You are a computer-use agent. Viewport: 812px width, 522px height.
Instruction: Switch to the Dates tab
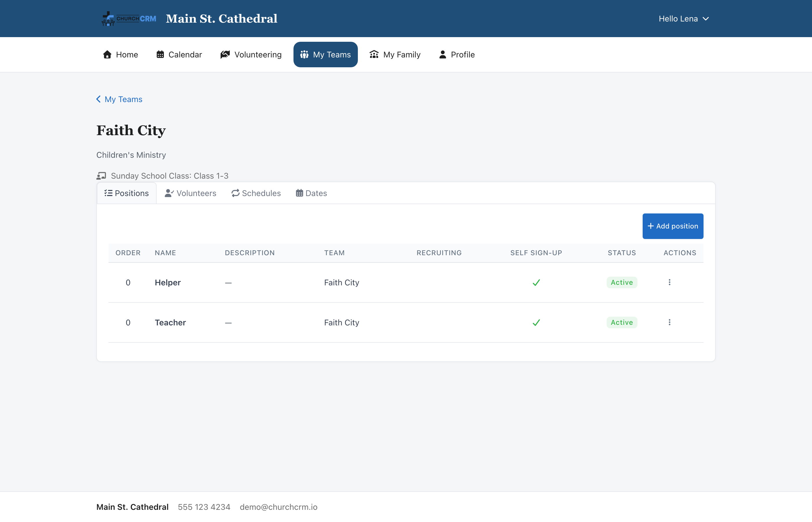pyautogui.click(x=311, y=193)
